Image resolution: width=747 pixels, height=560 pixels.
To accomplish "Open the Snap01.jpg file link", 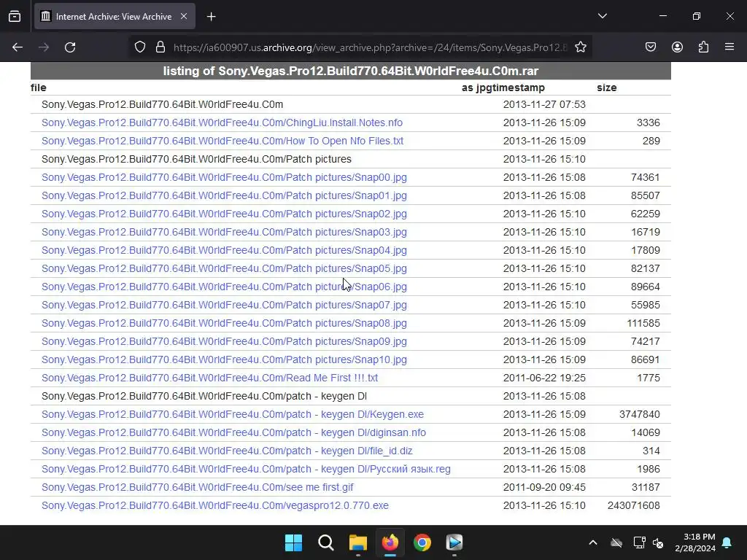I will (x=224, y=195).
